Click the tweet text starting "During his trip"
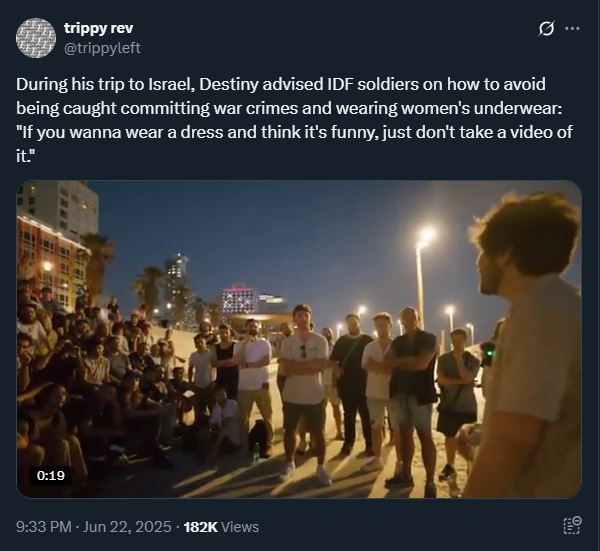Image resolution: width=600 pixels, height=551 pixels. (x=294, y=120)
